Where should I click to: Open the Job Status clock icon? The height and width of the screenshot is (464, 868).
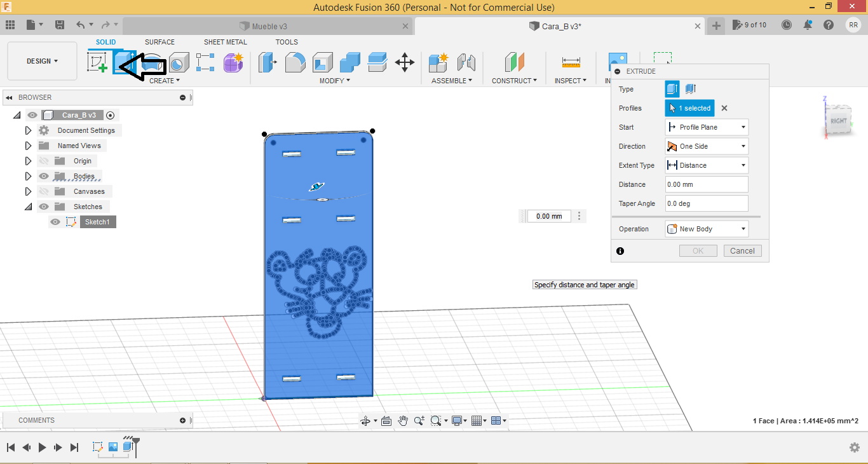coord(787,25)
